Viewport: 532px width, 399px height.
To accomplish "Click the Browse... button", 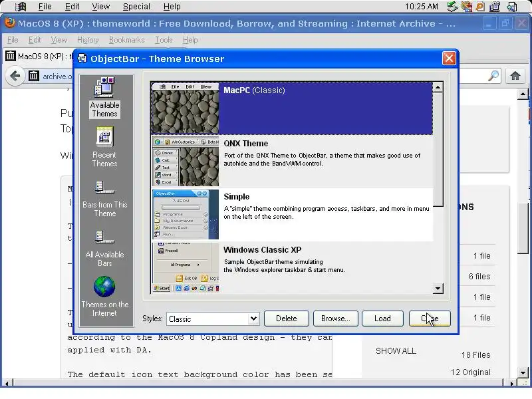I will (x=336, y=319).
